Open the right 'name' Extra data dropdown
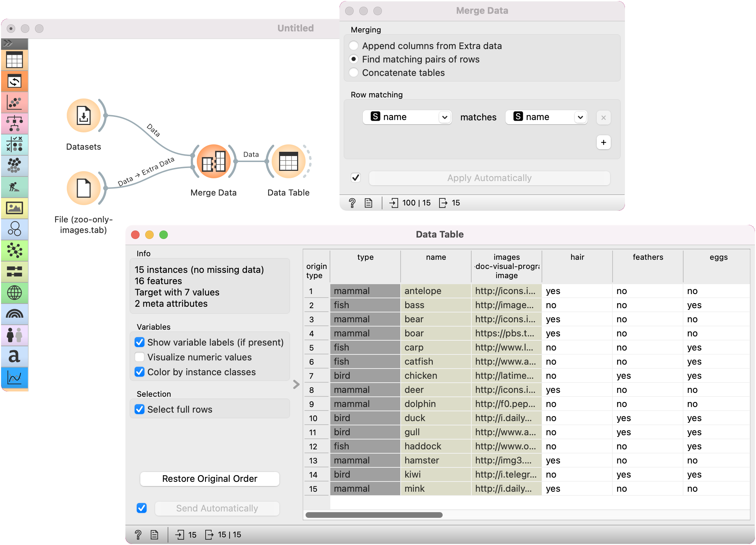Image resolution: width=756 pixels, height=545 pixels. click(x=546, y=117)
